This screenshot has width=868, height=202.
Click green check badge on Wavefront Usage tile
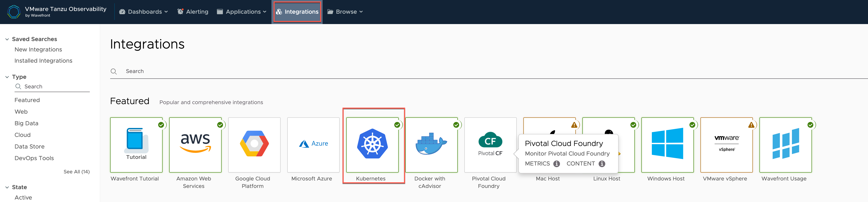coord(810,125)
